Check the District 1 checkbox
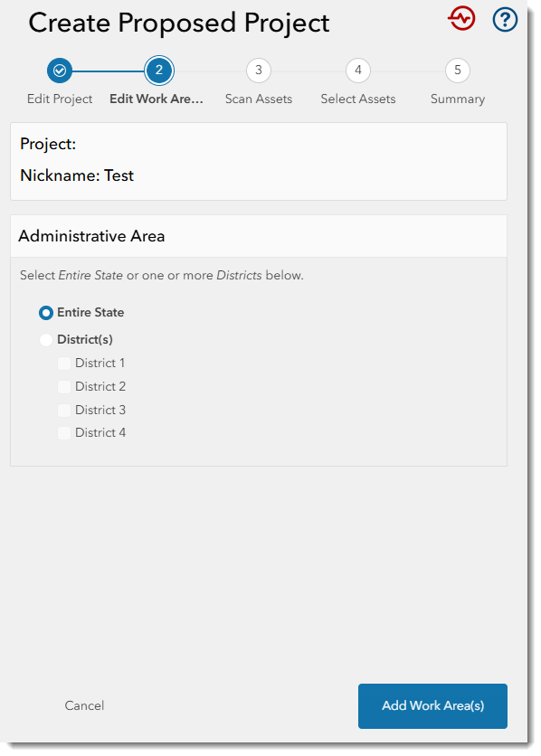 (x=64, y=363)
